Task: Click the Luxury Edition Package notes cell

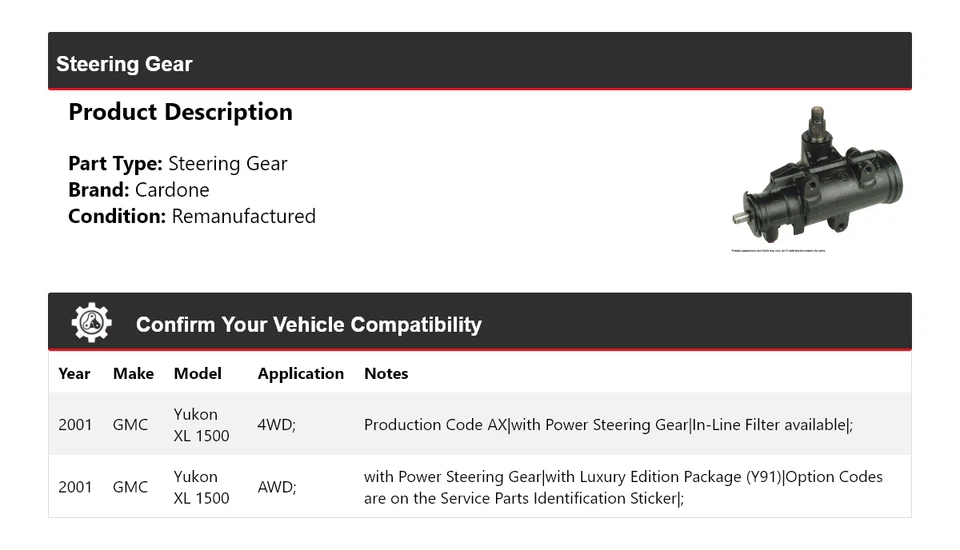Action: coord(623,487)
